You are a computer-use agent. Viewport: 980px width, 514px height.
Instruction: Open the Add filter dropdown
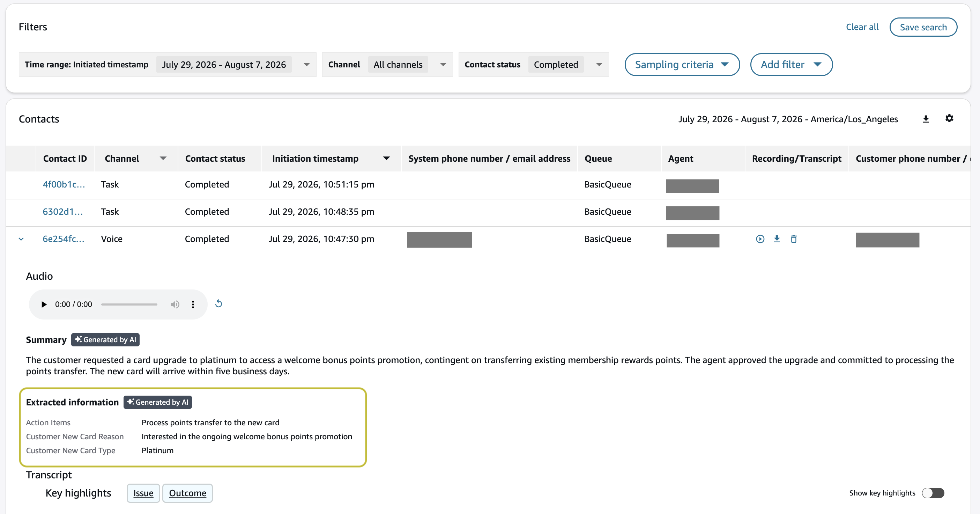791,65
